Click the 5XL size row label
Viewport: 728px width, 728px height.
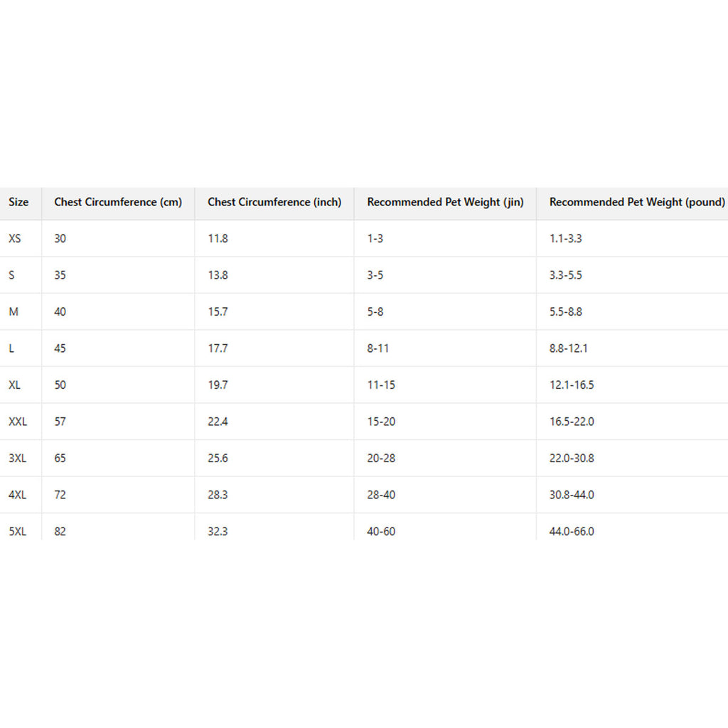click(17, 531)
